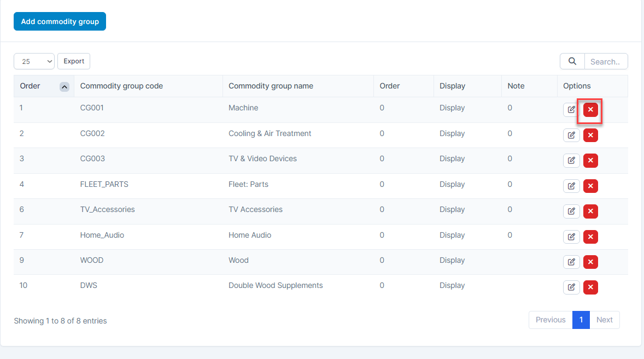Delete the TV & Video Devices group

(x=590, y=161)
